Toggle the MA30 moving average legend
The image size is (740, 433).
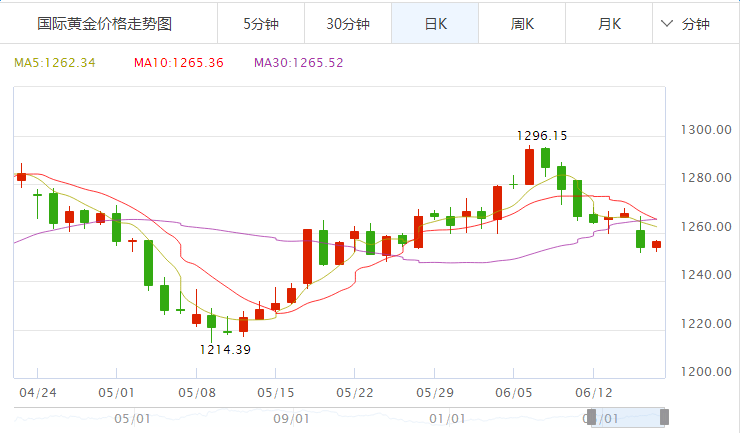click(298, 62)
